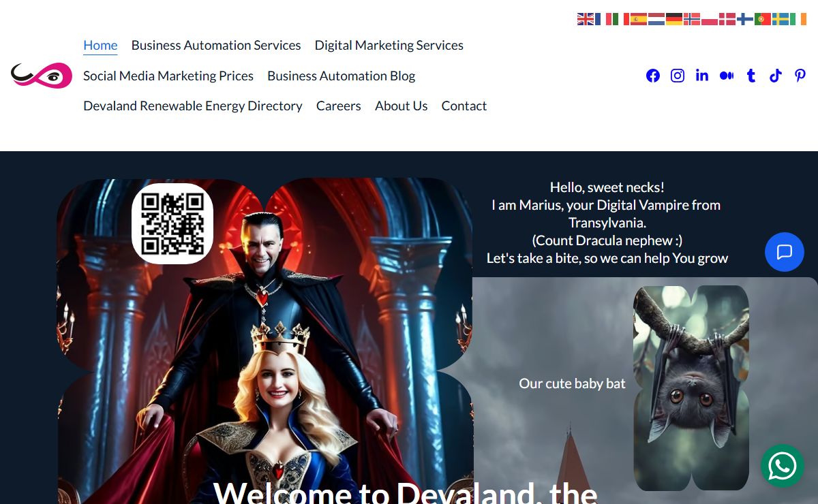Switch to Swedish via Sweden flag
Image resolution: width=818 pixels, height=504 pixels.
781,19
